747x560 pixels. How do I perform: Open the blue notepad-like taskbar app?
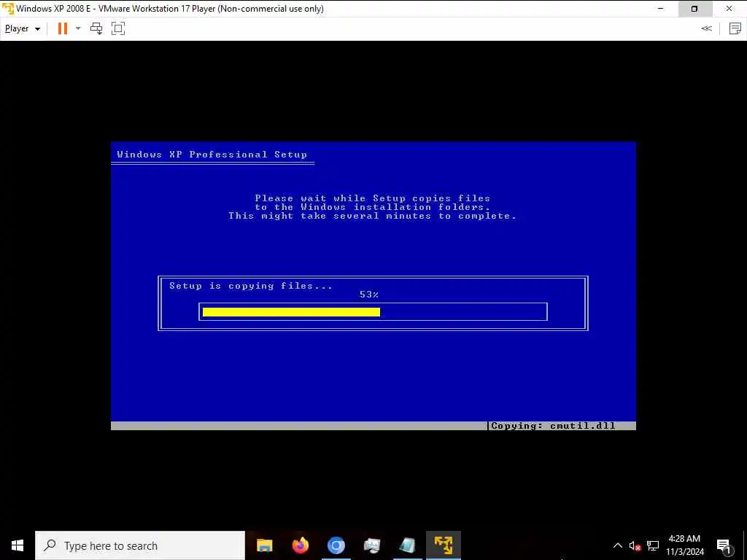[x=407, y=545]
